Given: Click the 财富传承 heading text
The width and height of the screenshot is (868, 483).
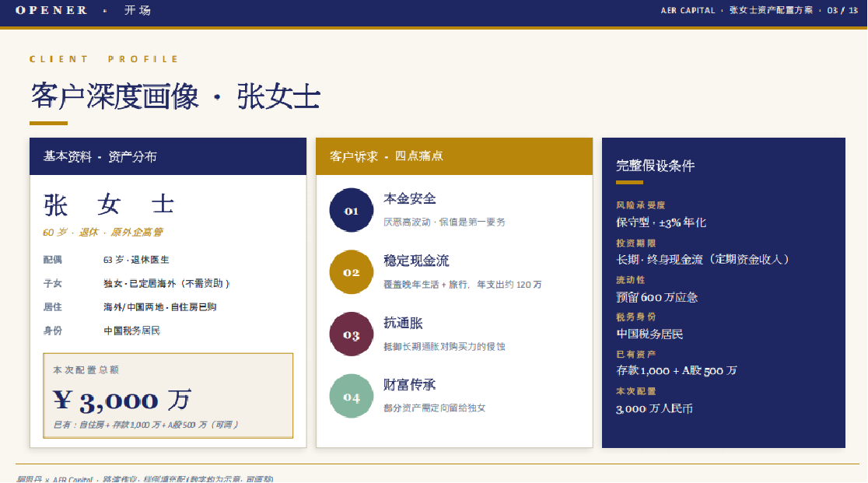Looking at the screenshot, I should pyautogui.click(x=410, y=384).
